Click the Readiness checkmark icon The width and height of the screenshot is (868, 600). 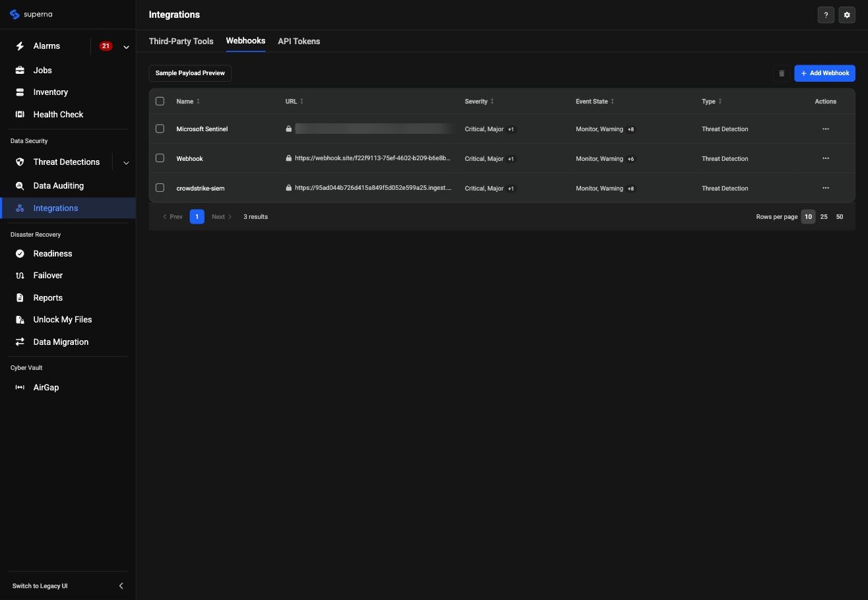[x=20, y=254]
